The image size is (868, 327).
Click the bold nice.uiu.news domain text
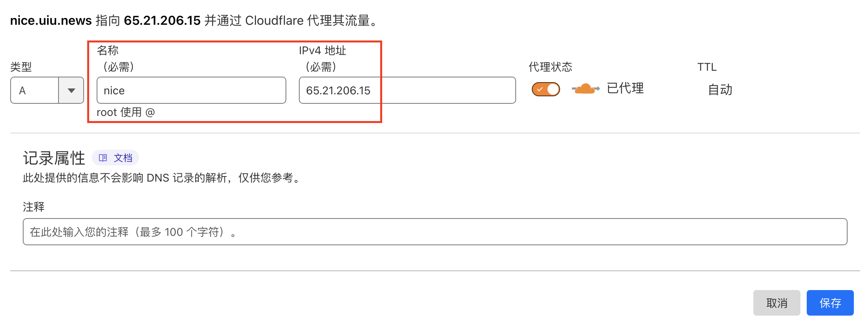(x=51, y=20)
